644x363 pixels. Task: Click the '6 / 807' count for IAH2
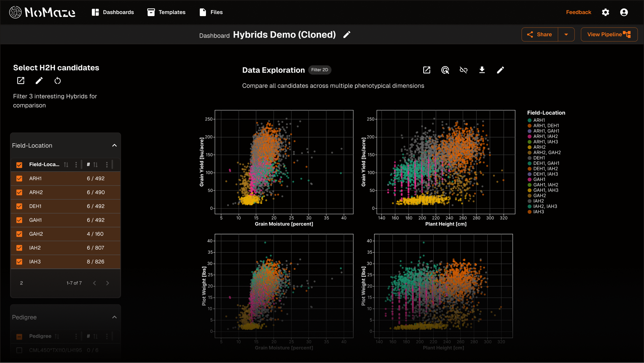(96, 248)
